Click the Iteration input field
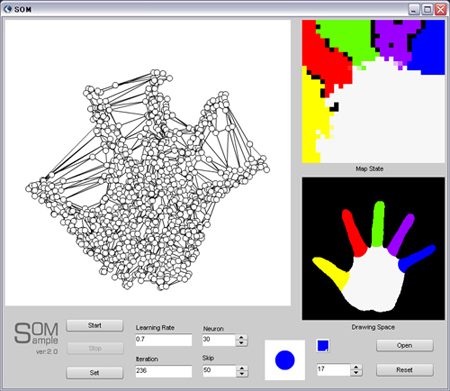This screenshot has width=450, height=391. pyautogui.click(x=164, y=371)
